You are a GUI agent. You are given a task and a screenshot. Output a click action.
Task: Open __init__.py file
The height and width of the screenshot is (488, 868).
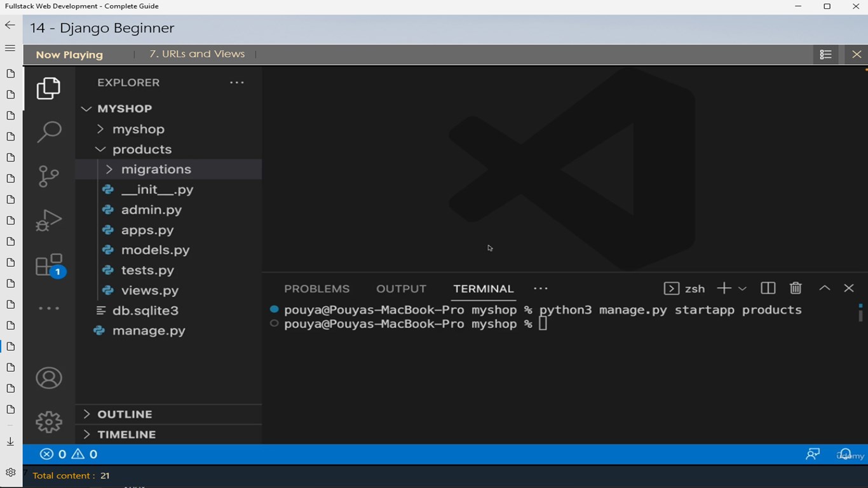click(x=157, y=189)
